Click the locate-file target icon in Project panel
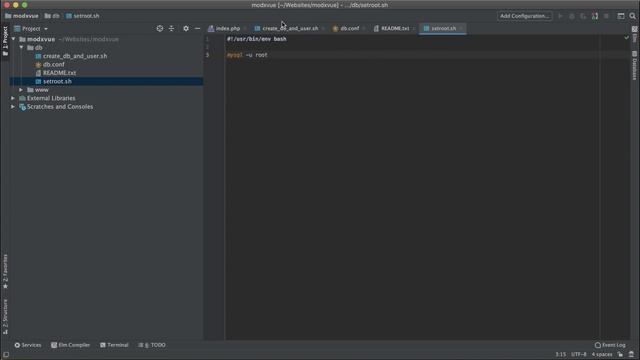The height and width of the screenshot is (360, 640). (160, 29)
